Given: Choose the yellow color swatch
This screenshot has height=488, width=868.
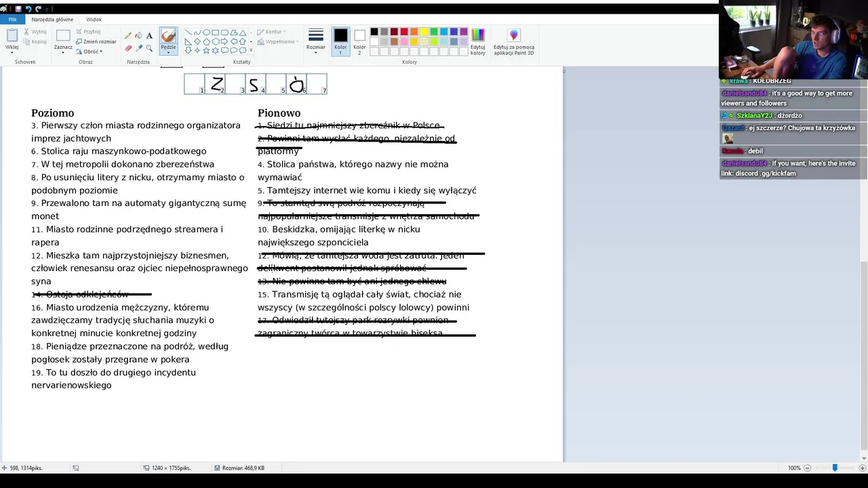Looking at the screenshot, I should (x=424, y=32).
